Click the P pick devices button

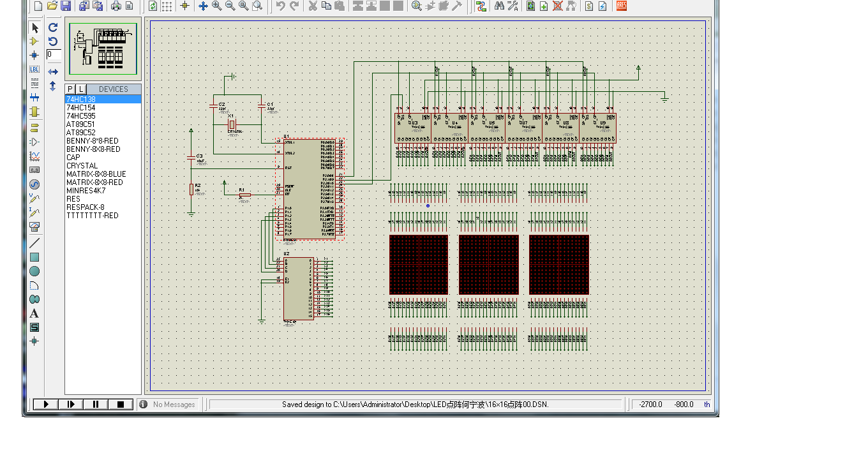[x=70, y=89]
